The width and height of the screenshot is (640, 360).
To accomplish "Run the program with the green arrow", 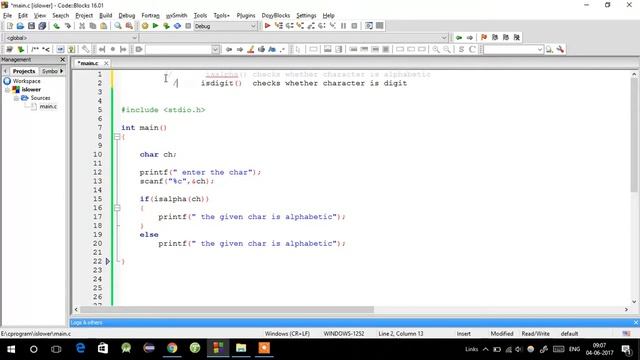I will point(156,26).
